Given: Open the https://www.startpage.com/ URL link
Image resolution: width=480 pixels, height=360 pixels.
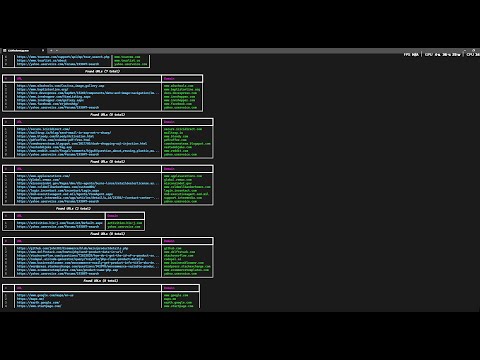Looking at the screenshot, I should pyautogui.click(x=39, y=306).
